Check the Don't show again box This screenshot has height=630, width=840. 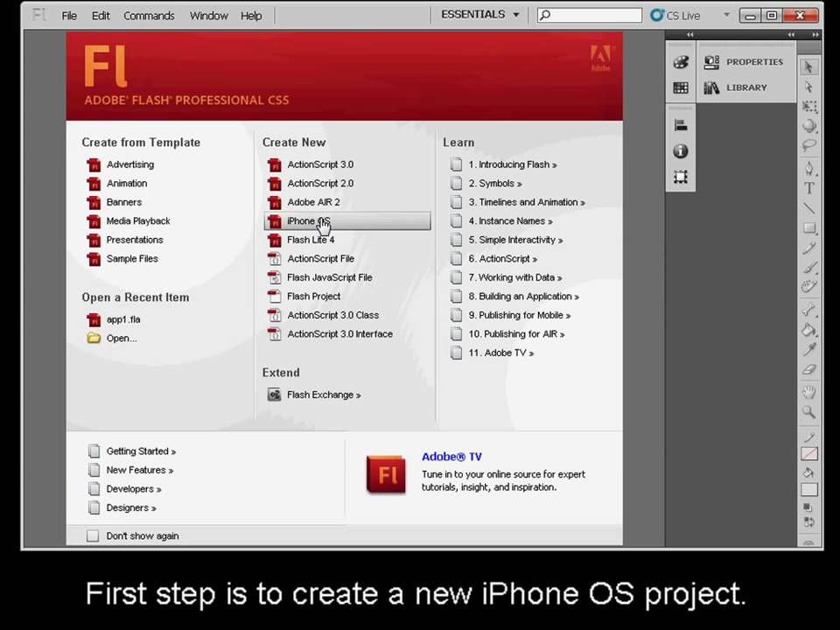click(93, 535)
